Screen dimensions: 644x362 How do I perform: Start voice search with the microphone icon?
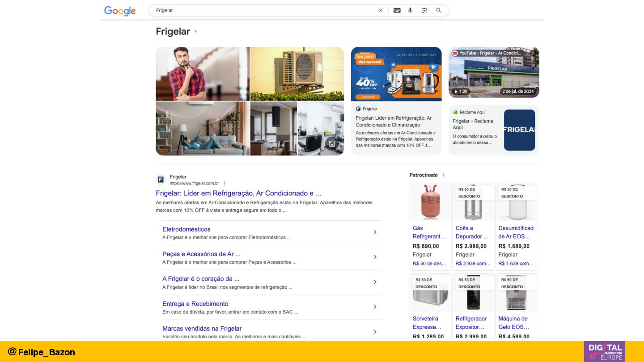tap(410, 10)
